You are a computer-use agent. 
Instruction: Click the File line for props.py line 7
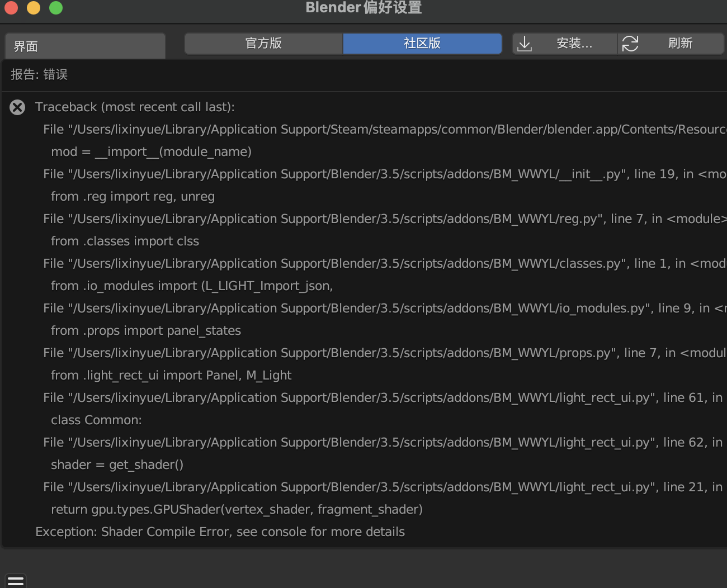(385, 353)
